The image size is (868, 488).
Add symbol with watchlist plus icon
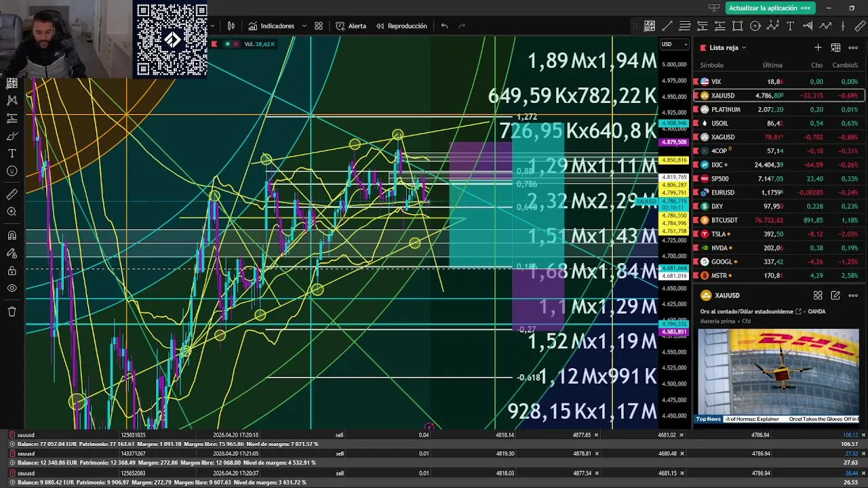[x=818, y=47]
